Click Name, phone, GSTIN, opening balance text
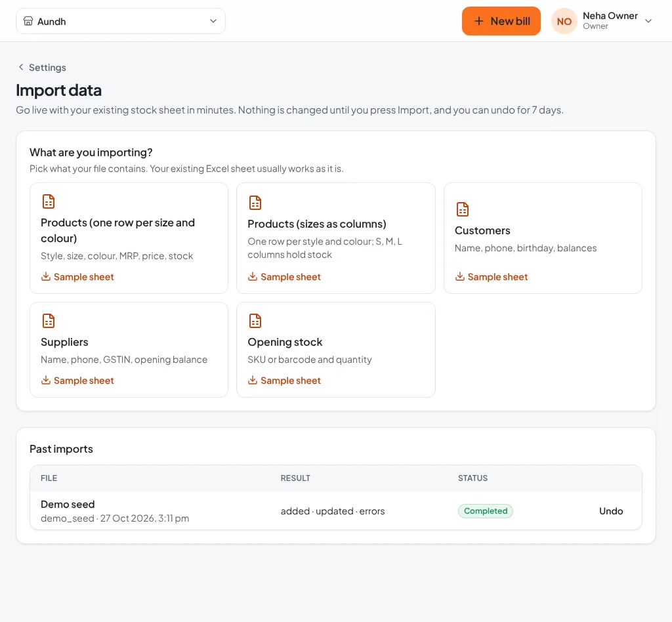 (124, 360)
